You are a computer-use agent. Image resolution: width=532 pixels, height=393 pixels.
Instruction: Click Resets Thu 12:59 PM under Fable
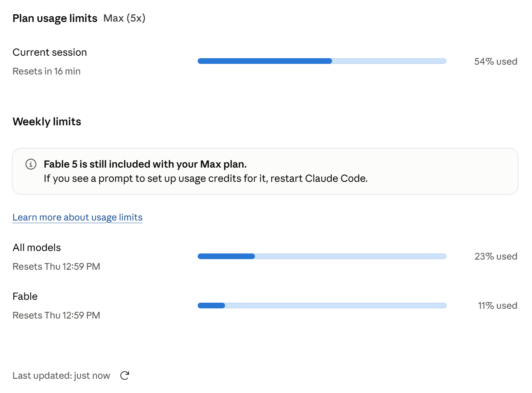coord(56,315)
